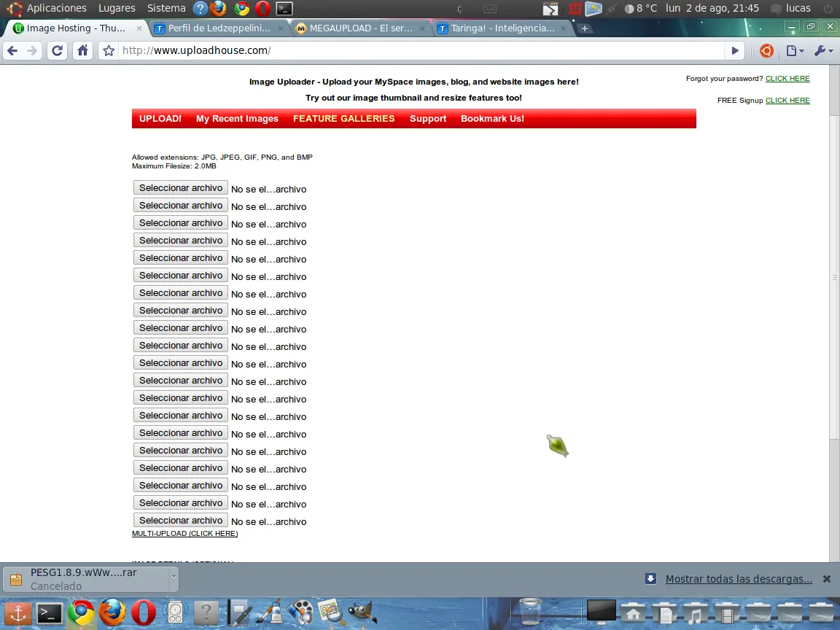The height and width of the screenshot is (630, 840).
Task: Open the browser home page icon
Action: coord(82,51)
